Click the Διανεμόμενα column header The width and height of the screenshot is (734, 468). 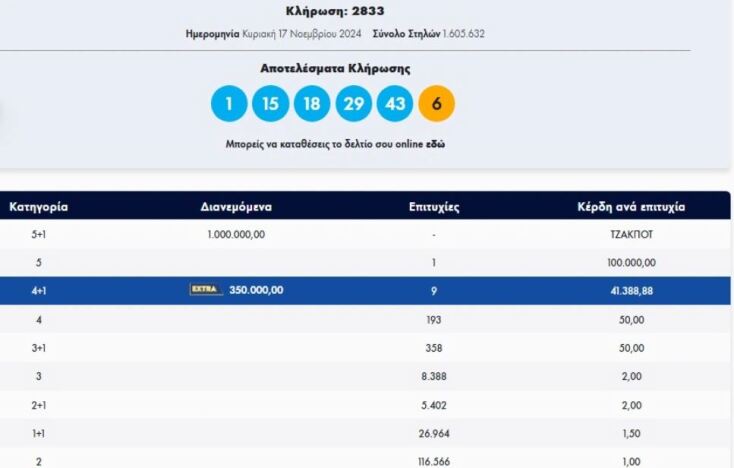tap(236, 207)
